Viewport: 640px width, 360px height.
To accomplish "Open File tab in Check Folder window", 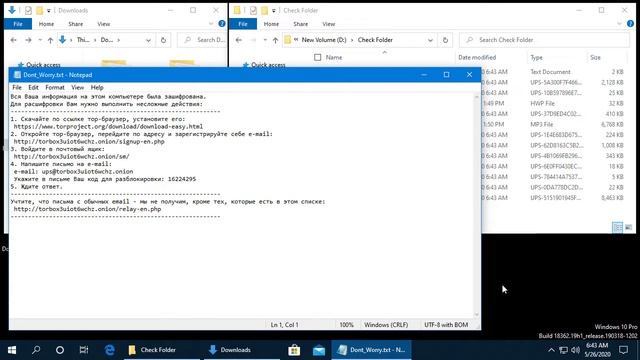I will (x=243, y=24).
